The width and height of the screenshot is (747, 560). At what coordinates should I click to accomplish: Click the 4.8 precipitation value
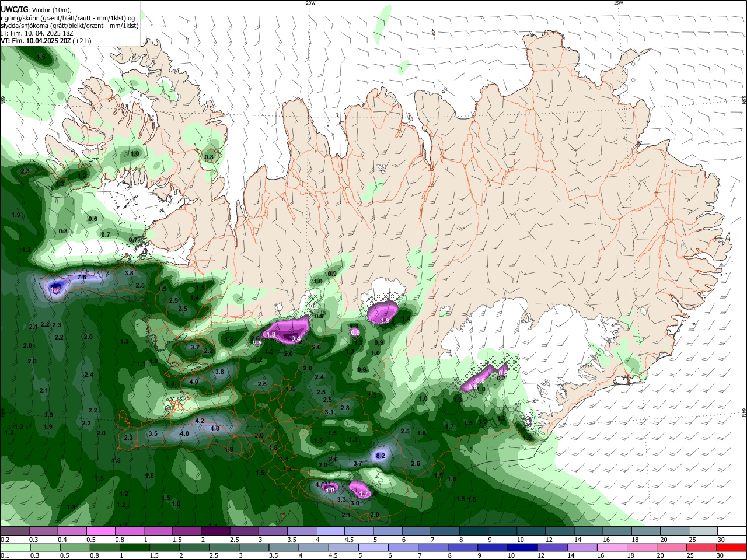pos(214,428)
